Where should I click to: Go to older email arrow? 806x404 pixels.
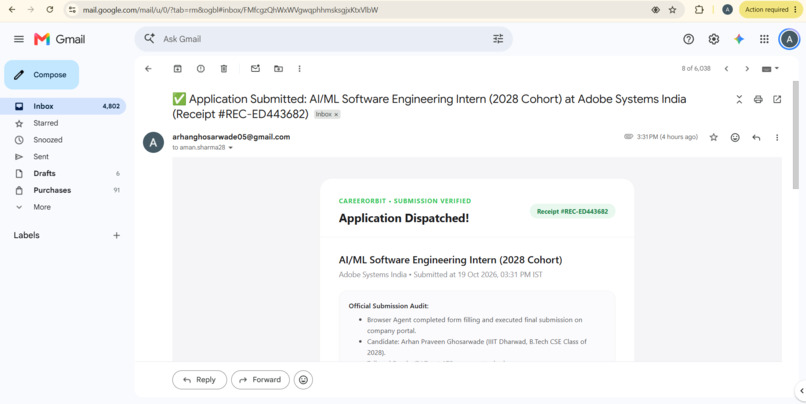coord(747,69)
